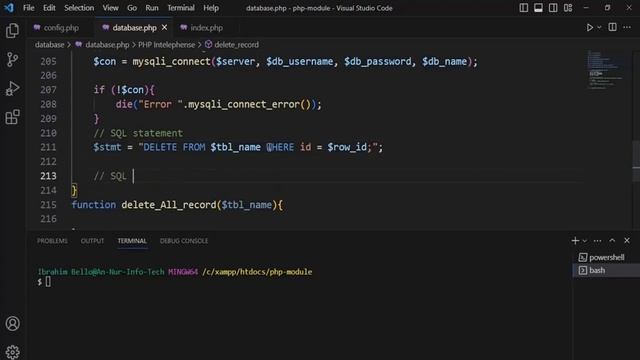640x360 pixels.
Task: Open the Help menu
Action: (x=211, y=8)
